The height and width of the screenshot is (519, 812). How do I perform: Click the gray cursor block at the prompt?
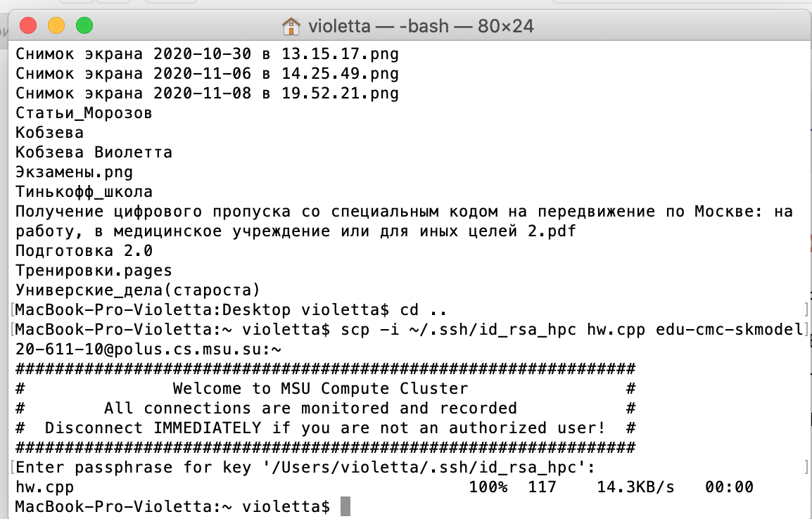pos(345,506)
